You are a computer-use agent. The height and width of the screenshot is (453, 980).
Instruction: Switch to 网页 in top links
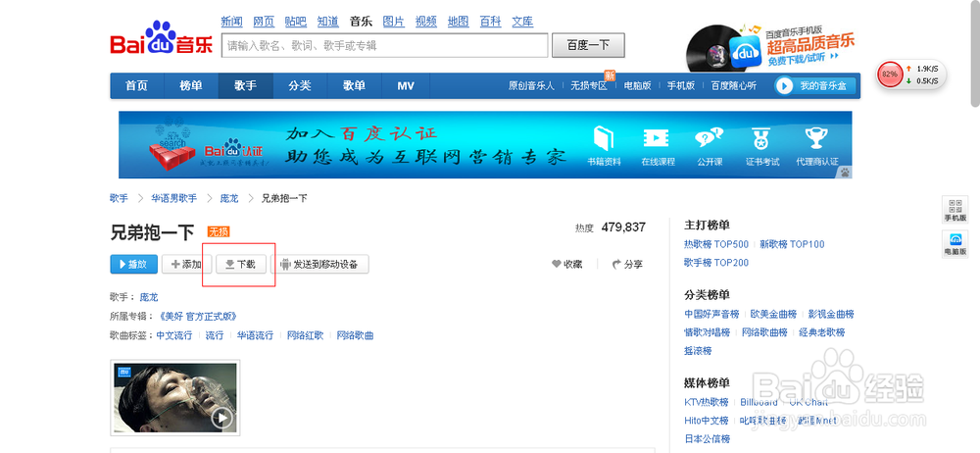264,22
